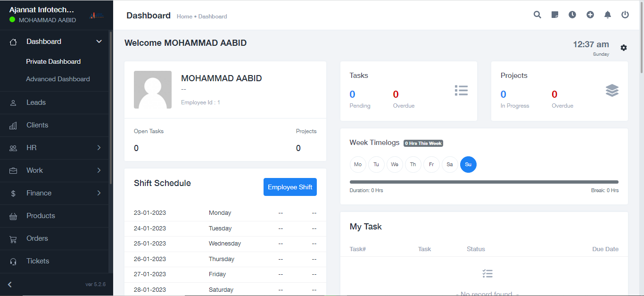Click the clock timer icon in header
644x296 pixels.
(x=572, y=15)
